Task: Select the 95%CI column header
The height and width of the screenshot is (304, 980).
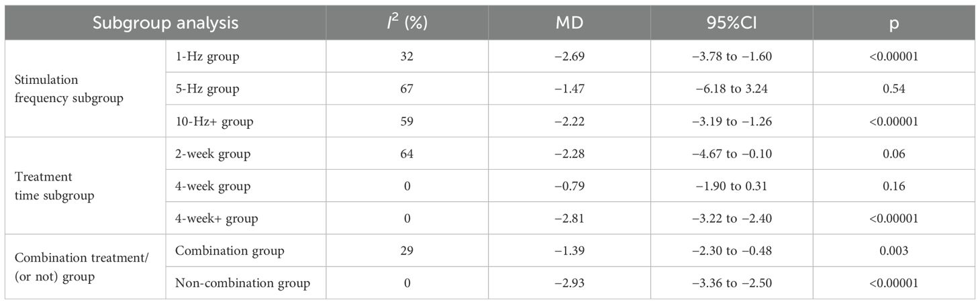Action: pyautogui.click(x=731, y=22)
